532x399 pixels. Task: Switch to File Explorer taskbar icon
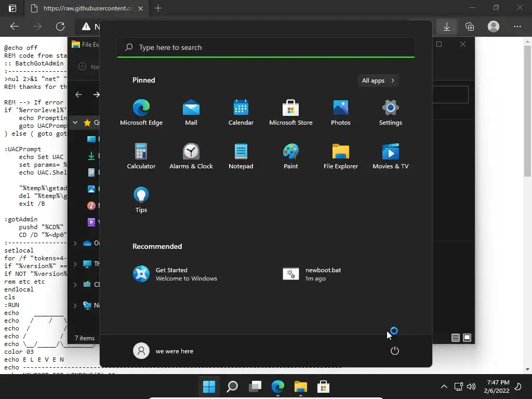[301, 387]
